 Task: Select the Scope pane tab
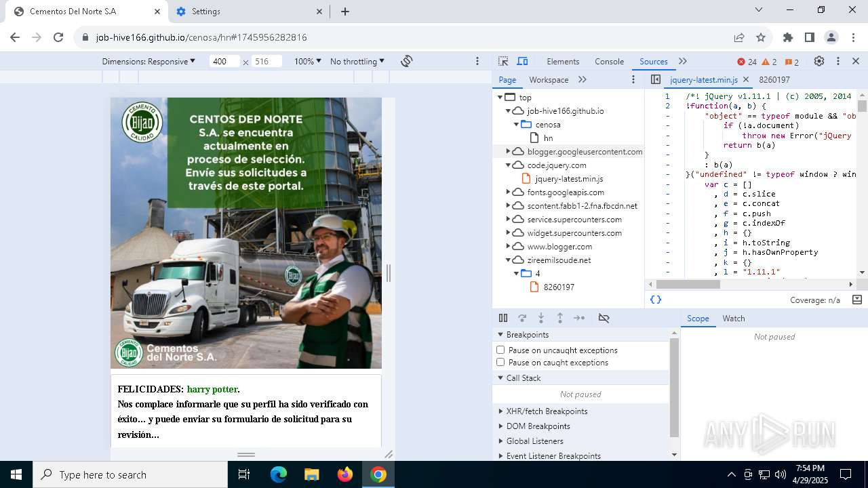pyautogui.click(x=698, y=319)
